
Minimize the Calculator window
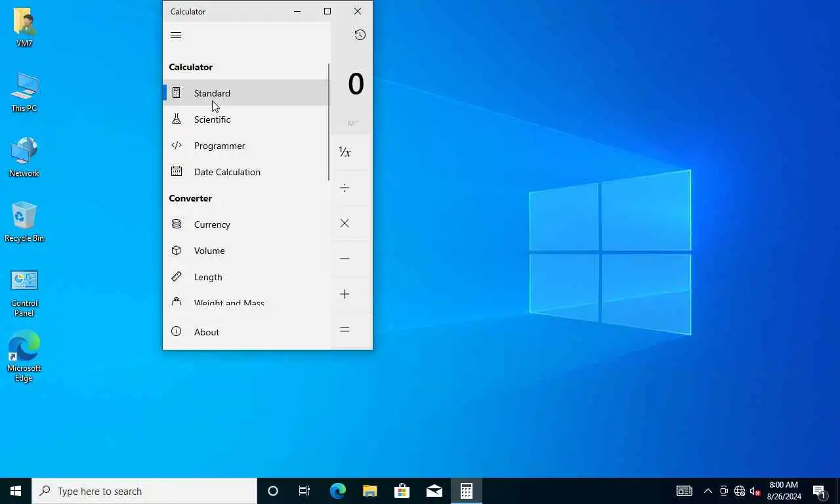(297, 11)
